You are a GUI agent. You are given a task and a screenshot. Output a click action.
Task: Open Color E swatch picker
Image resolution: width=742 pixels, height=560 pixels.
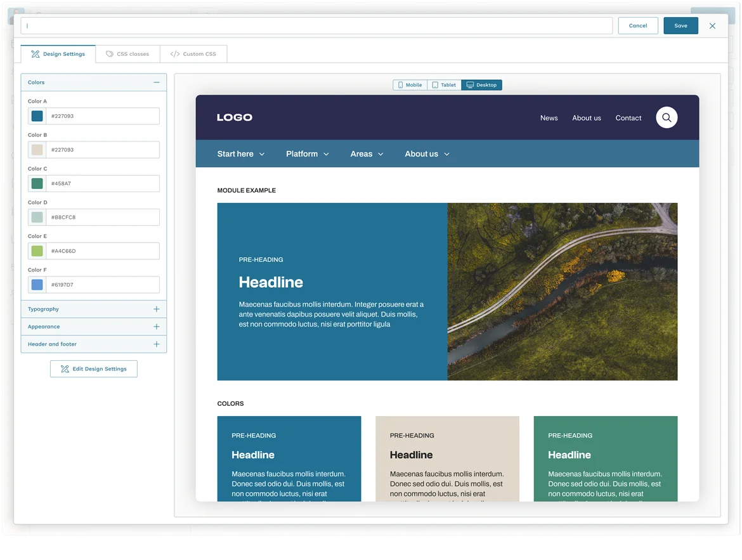coord(37,251)
